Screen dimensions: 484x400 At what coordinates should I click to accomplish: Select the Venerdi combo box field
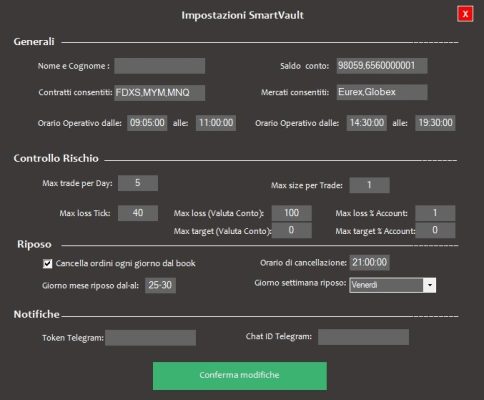(392, 285)
